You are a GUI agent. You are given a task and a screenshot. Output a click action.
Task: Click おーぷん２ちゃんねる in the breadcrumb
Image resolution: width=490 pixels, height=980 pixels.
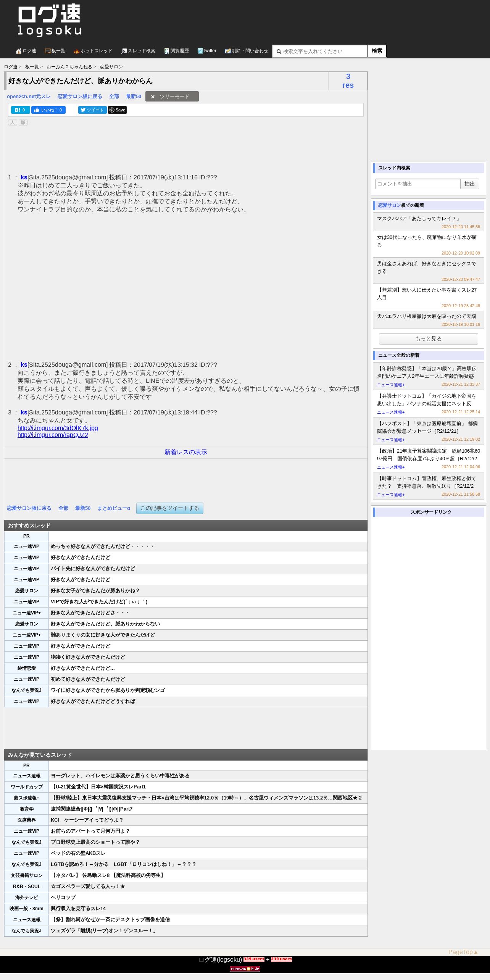pos(69,67)
